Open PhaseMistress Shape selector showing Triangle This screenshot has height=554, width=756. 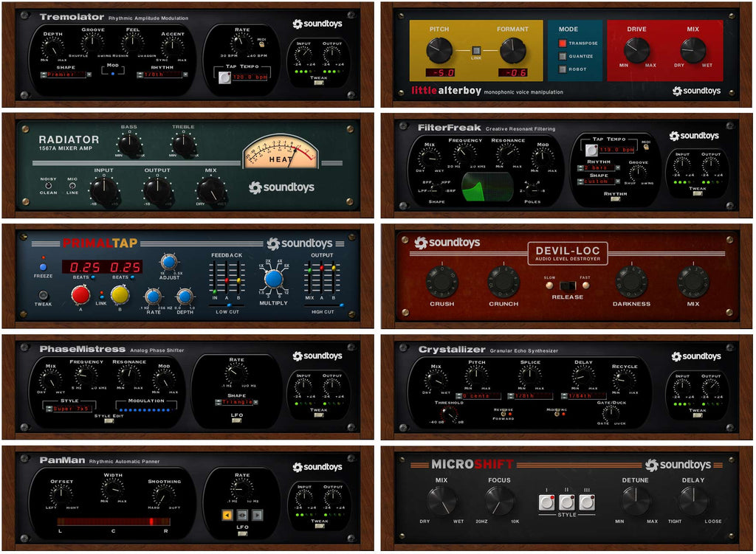(x=237, y=402)
